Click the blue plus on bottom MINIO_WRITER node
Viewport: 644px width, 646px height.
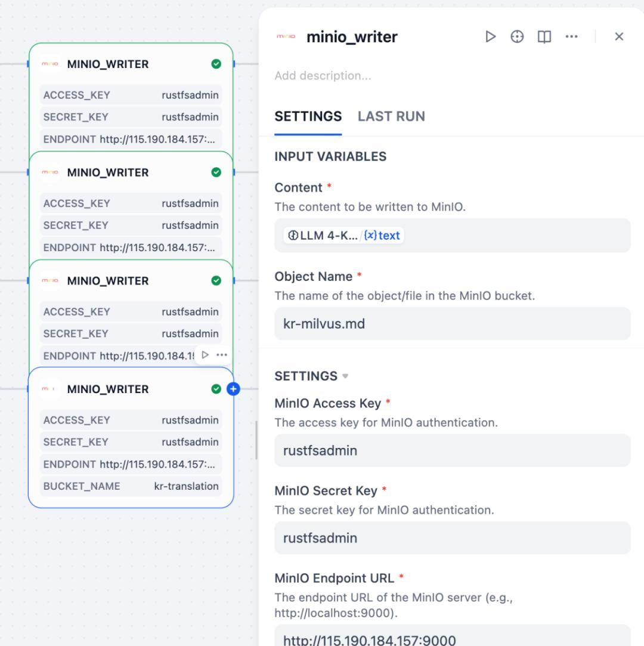234,389
